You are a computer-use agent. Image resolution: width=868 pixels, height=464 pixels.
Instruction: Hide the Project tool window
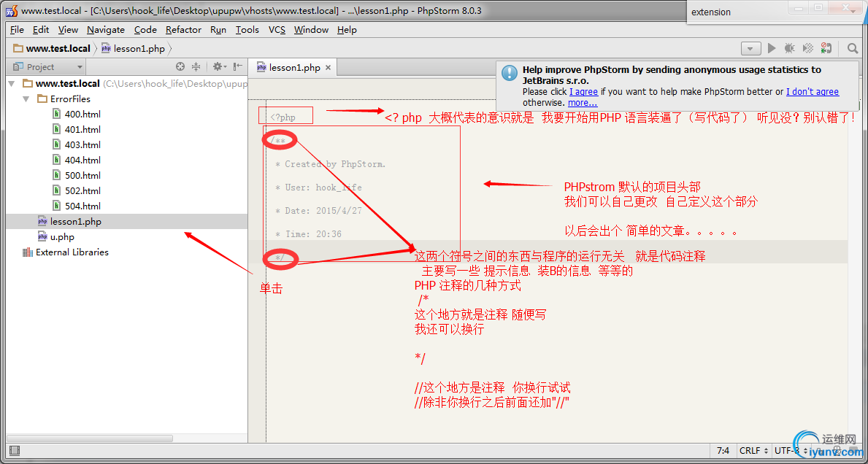pyautogui.click(x=237, y=66)
